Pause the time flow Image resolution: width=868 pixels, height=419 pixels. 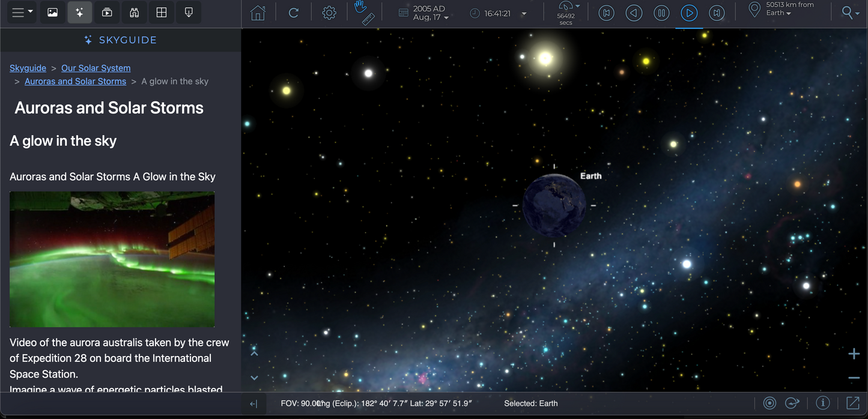(661, 13)
